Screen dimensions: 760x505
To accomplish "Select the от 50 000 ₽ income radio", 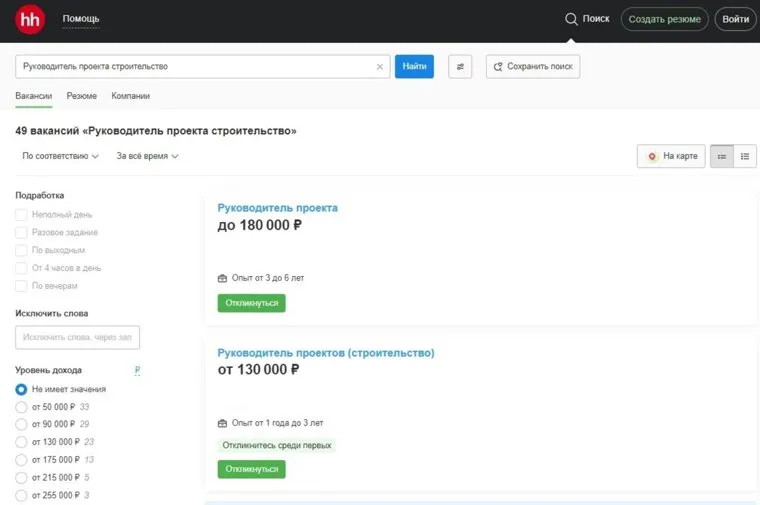I will [22, 407].
